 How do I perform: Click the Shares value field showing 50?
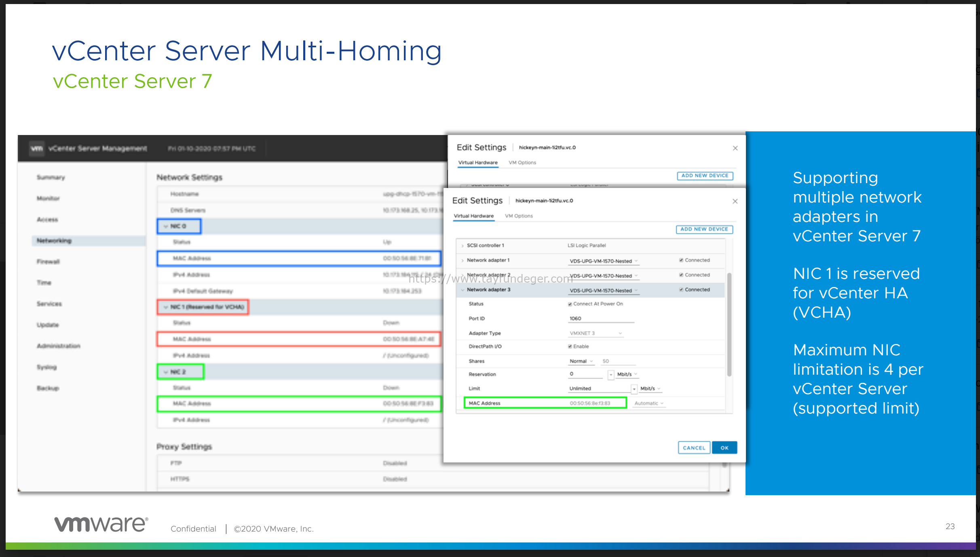point(618,361)
